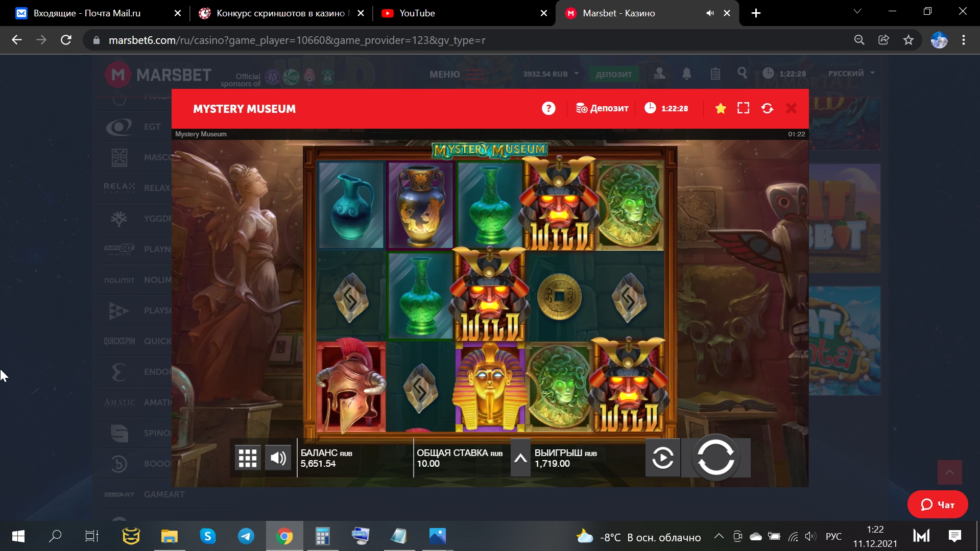Show hidden system tray icons
The width and height of the screenshot is (980, 551).
tap(719, 536)
